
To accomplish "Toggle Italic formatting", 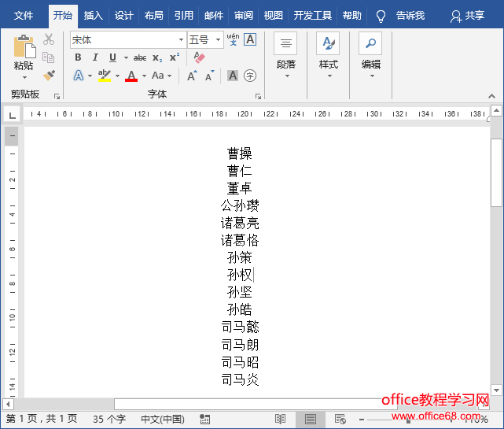I will 95,57.
